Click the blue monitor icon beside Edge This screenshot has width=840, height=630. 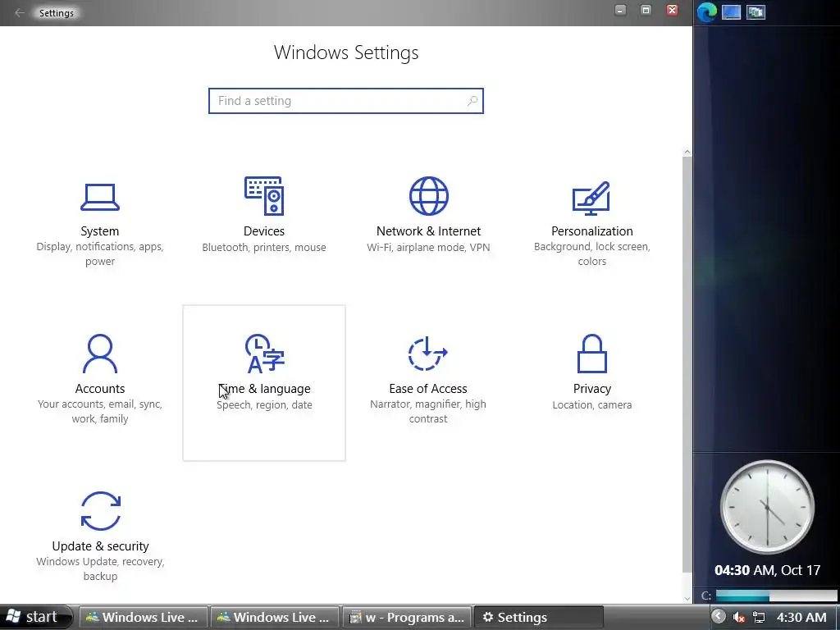(731, 11)
